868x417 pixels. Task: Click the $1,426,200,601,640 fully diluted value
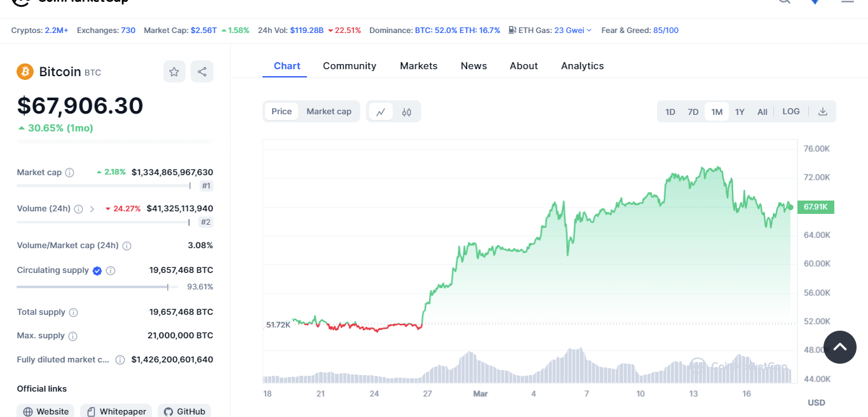tap(172, 360)
